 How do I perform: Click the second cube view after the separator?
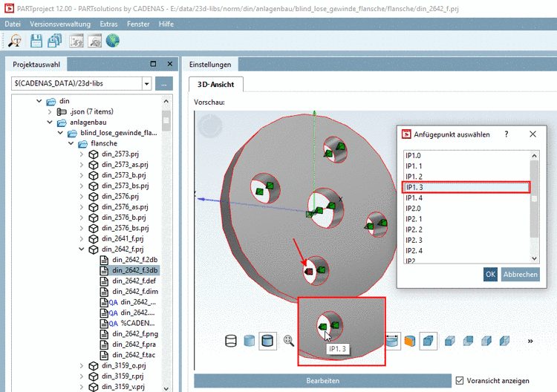click(468, 342)
